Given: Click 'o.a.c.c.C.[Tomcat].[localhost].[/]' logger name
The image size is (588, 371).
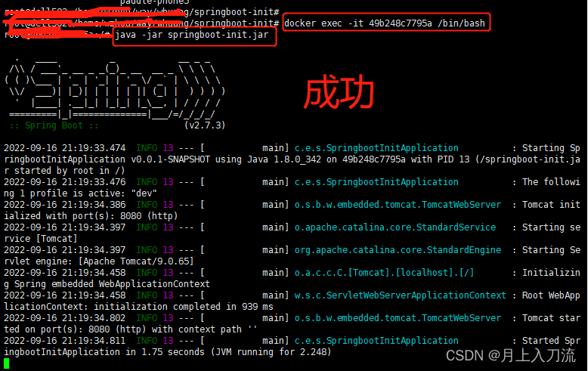Looking at the screenshot, I should click(384, 273).
